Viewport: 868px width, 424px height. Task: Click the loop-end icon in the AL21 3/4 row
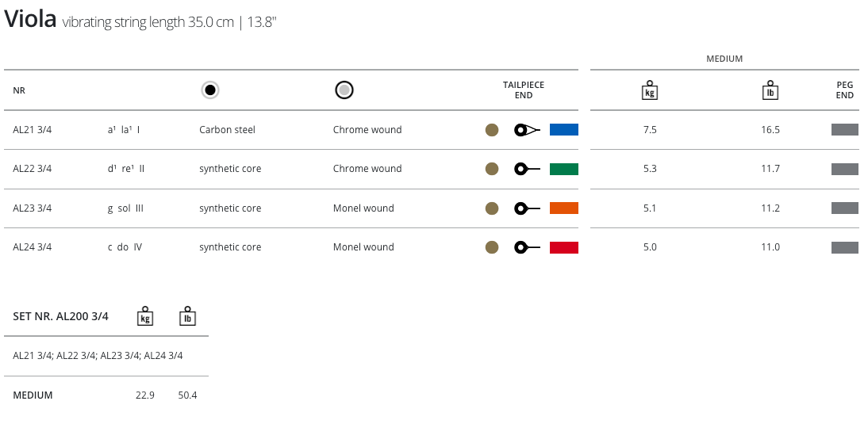527,130
